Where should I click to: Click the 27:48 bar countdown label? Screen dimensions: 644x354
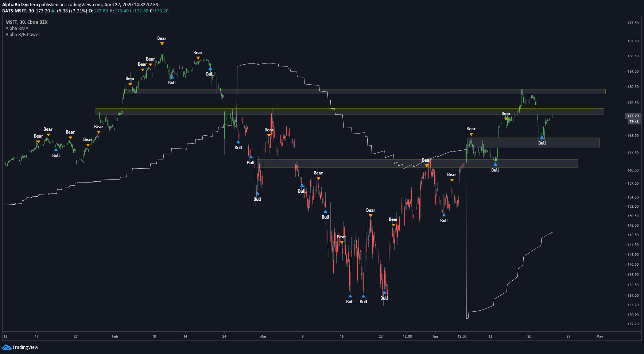[x=634, y=122]
